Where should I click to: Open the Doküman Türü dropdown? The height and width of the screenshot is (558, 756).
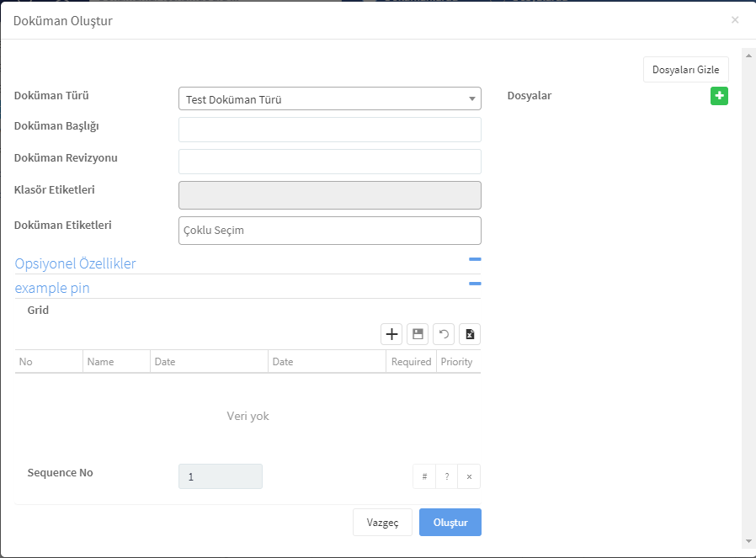330,98
